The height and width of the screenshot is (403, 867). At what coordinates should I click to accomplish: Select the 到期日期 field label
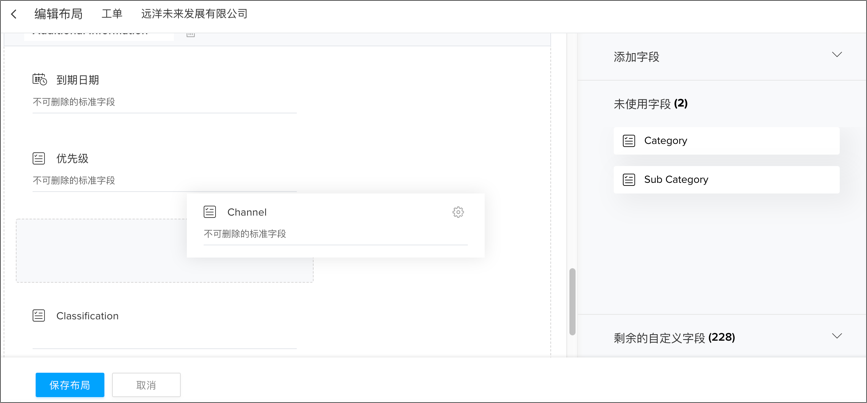[77, 80]
